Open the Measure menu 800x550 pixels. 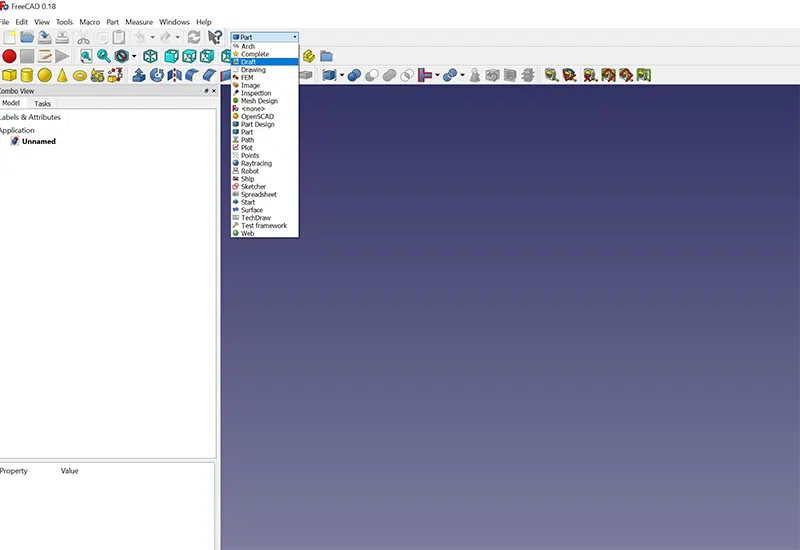(139, 22)
